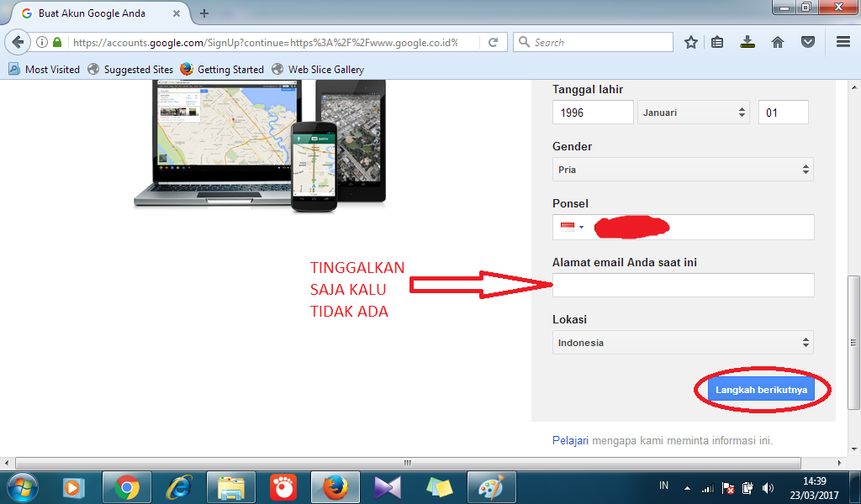This screenshot has height=504, width=861.
Task: Switch to the Buat Akun Google Anda tab
Action: (x=92, y=13)
